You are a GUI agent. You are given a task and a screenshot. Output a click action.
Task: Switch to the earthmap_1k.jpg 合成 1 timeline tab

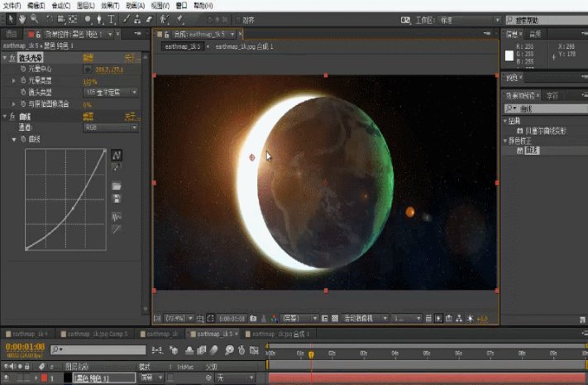coord(278,334)
